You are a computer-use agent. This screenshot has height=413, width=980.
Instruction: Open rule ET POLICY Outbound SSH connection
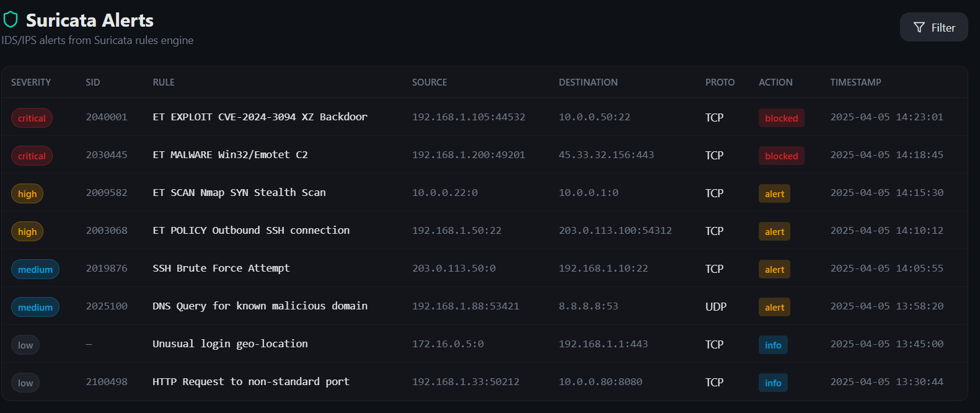point(251,230)
